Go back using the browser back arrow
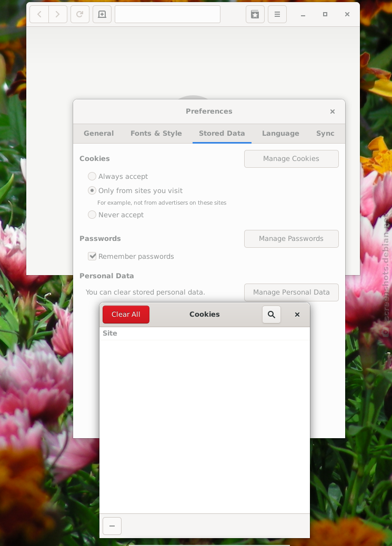 39,14
